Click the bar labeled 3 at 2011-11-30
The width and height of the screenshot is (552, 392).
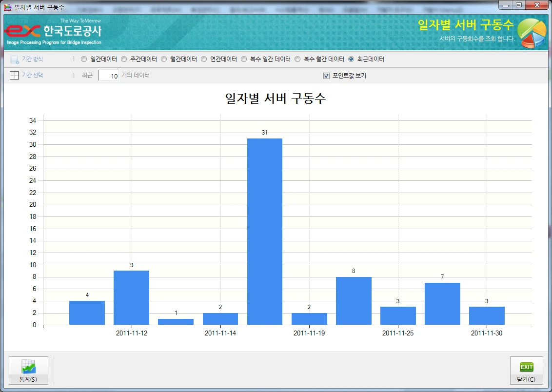487,315
